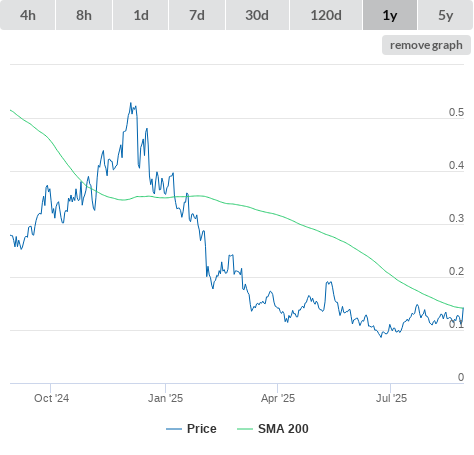Choose the 1d range tab
This screenshot has height=455, width=474.
point(141,15)
